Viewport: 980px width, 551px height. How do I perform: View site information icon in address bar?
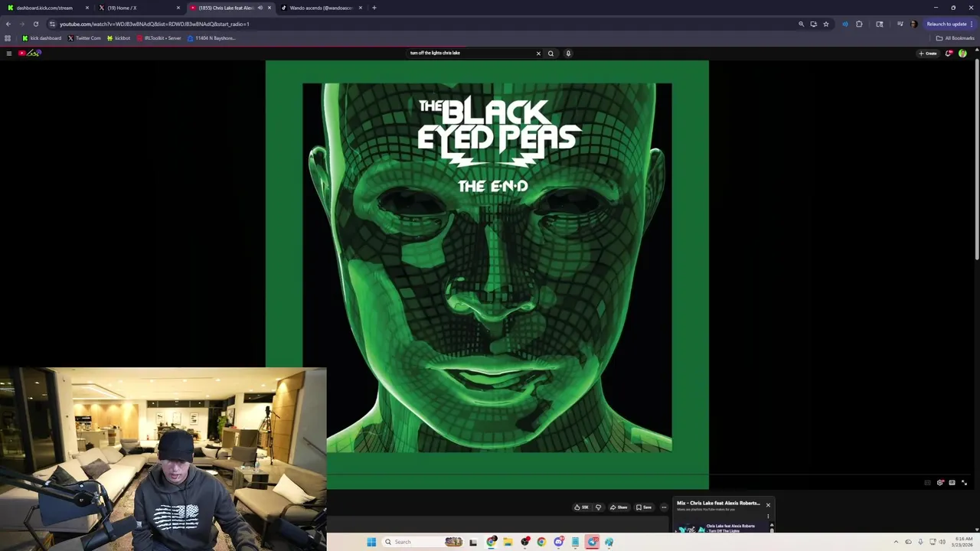pyautogui.click(x=52, y=24)
